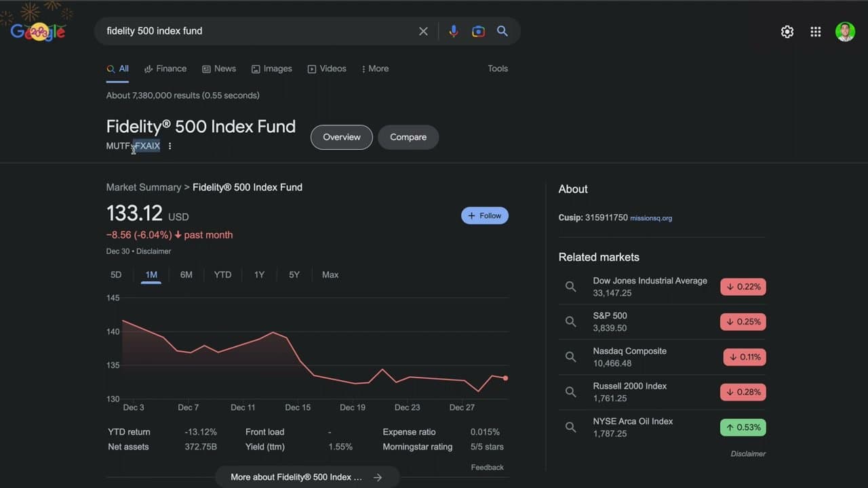Viewport: 868px width, 488px height.
Task: Click the search icon beside Nasdaq Composite
Action: (x=570, y=357)
